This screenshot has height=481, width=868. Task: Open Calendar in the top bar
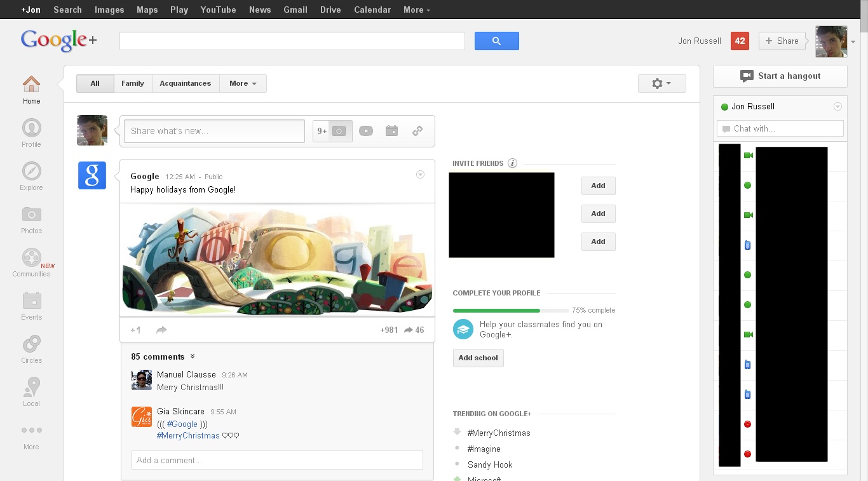(372, 10)
